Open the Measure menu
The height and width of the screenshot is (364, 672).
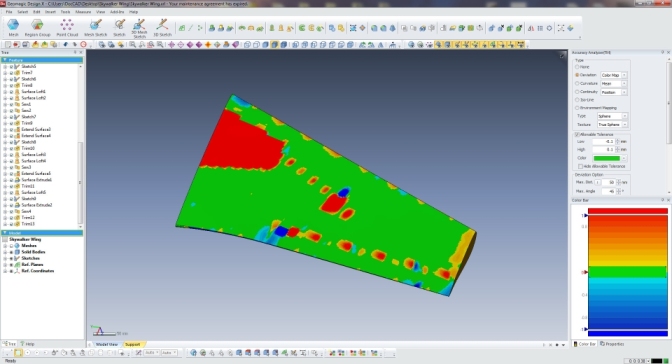pos(83,12)
